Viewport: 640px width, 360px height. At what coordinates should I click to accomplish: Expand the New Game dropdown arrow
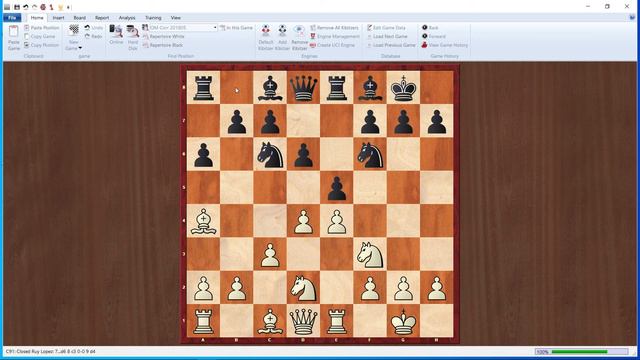(80, 48)
